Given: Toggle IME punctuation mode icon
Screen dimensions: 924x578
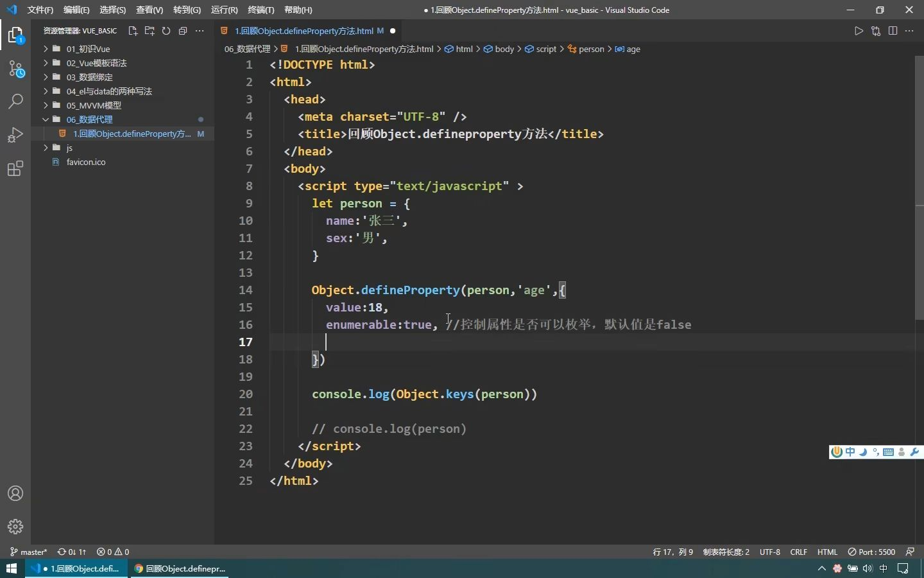Looking at the screenshot, I should pyautogui.click(x=876, y=452).
